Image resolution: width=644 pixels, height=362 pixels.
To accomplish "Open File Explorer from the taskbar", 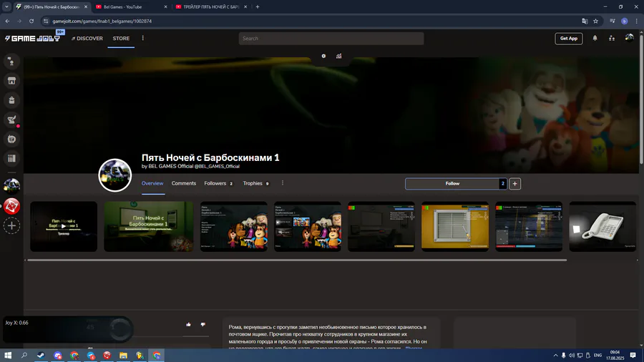I will [x=123, y=355].
